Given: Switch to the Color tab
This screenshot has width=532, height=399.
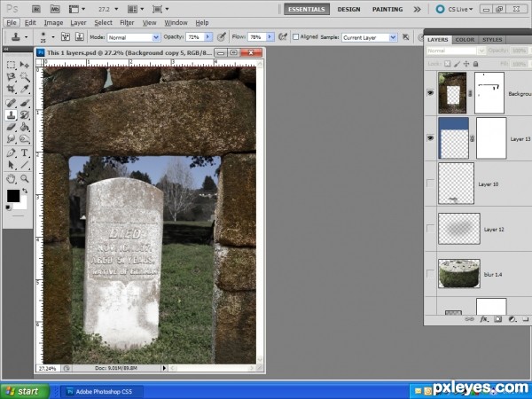Looking at the screenshot, I should click(465, 40).
